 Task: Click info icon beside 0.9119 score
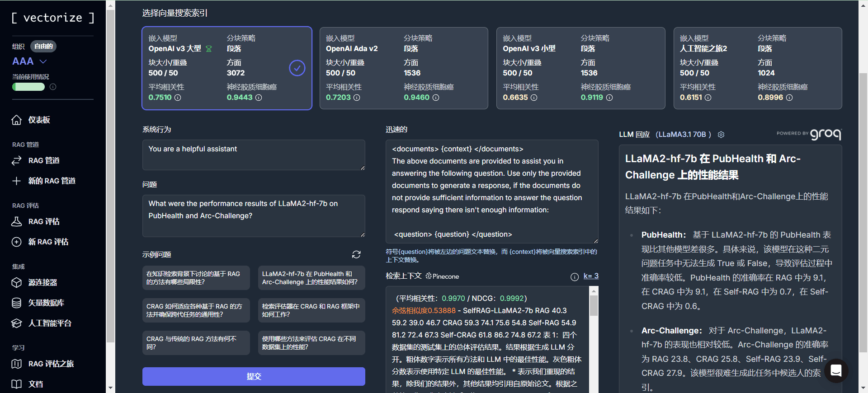(609, 98)
